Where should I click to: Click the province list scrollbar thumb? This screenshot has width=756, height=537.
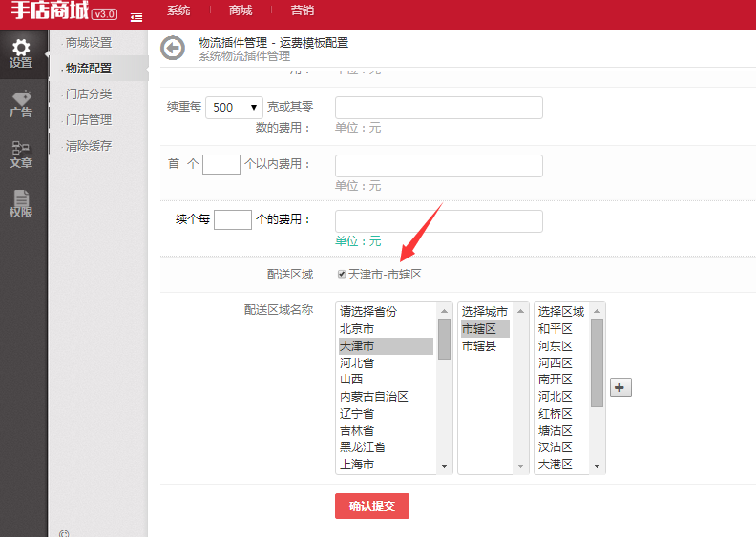(444, 339)
